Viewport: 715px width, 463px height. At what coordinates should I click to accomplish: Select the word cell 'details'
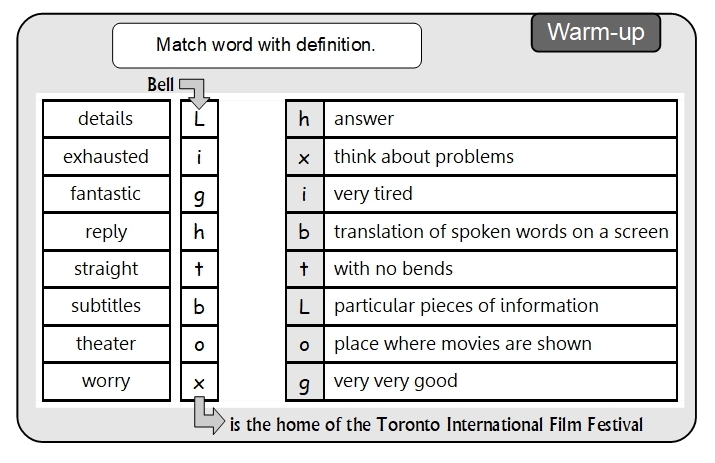click(x=106, y=119)
